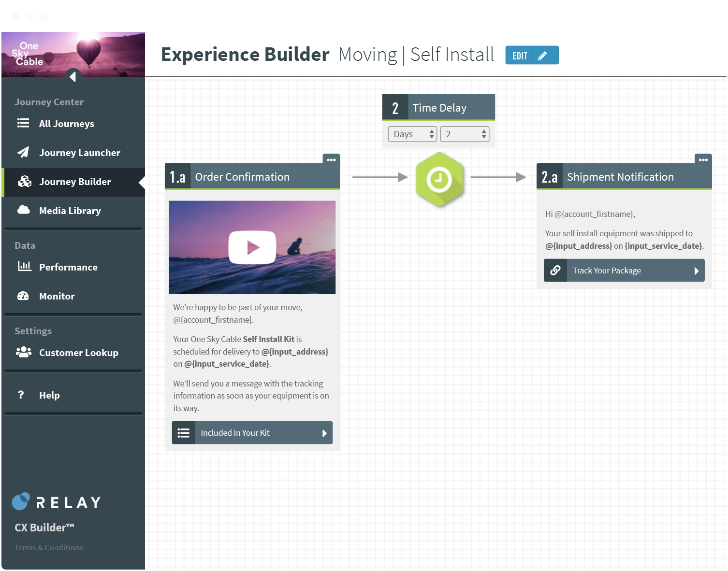This screenshot has width=728, height=571.
Task: Click the All Journeys list icon
Action: click(23, 123)
